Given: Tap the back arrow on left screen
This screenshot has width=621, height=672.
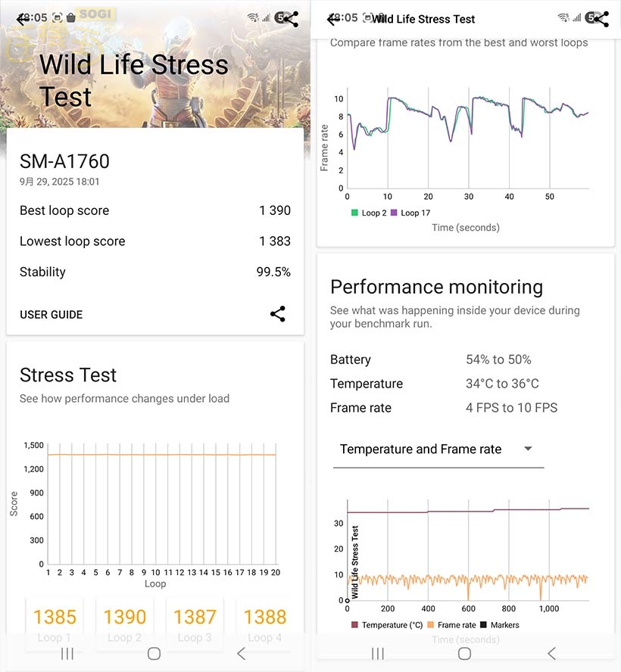Looking at the screenshot, I should 22,20.
